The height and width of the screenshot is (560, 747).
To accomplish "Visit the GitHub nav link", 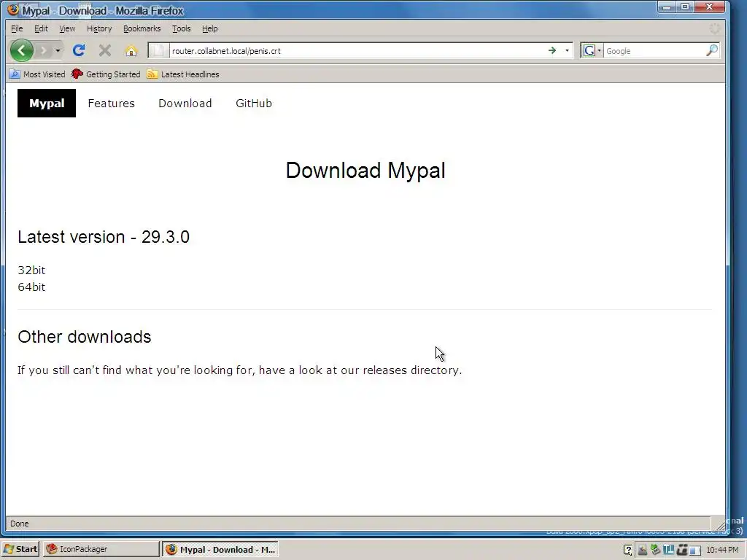I will coord(254,104).
